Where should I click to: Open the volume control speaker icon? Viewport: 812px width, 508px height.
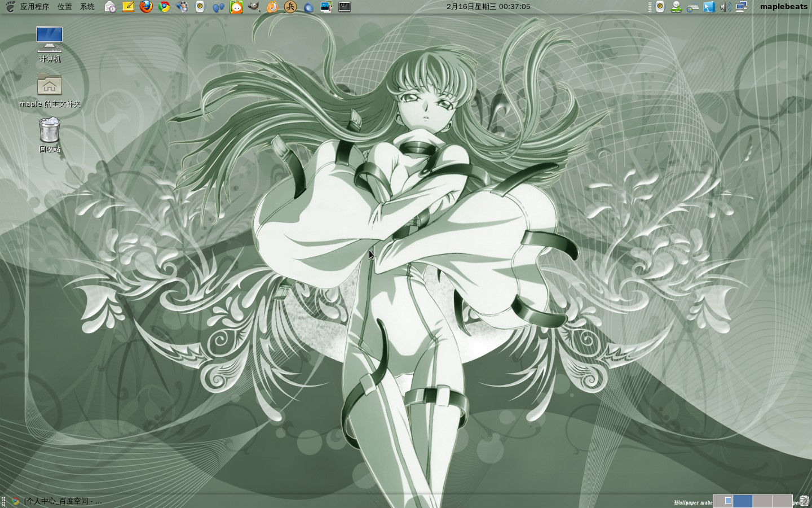tap(726, 7)
